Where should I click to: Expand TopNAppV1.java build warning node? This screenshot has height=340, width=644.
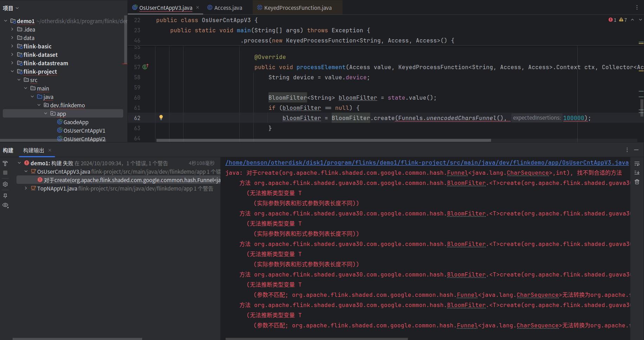[x=26, y=188]
